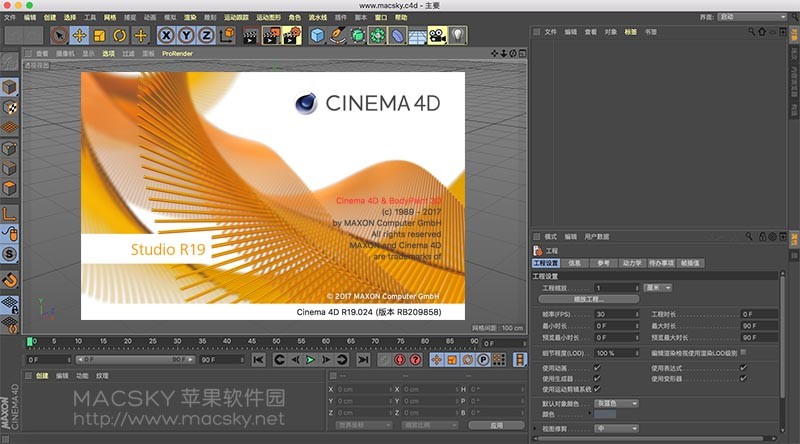Viewport: 800px width, 444px height.
Task: Open the 厘米 unit dropdown
Action: [658, 288]
